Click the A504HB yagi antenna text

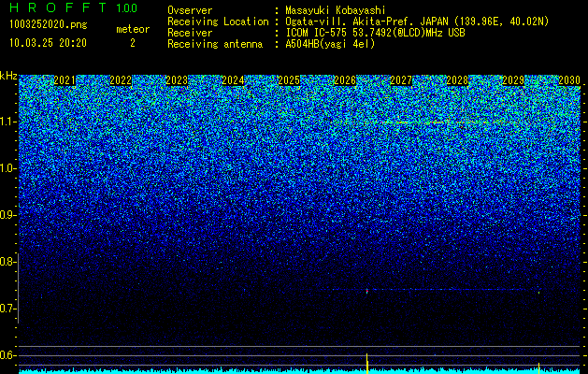click(330, 44)
